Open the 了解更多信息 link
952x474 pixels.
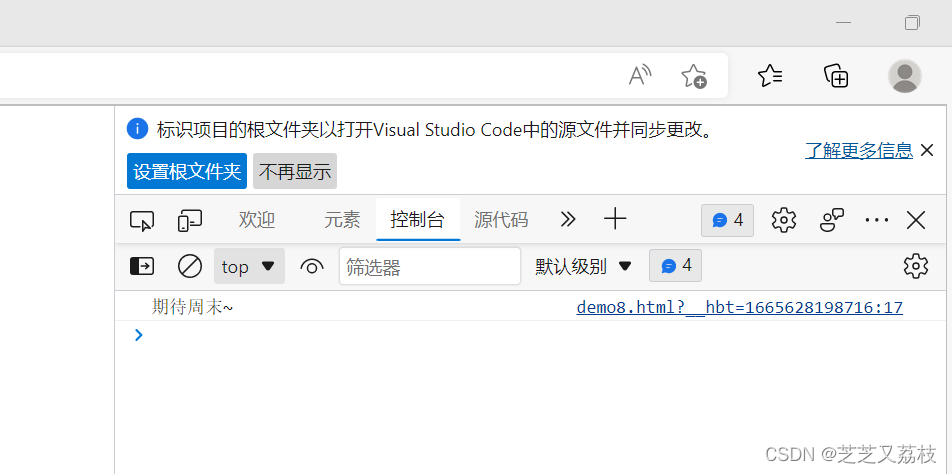pos(859,150)
